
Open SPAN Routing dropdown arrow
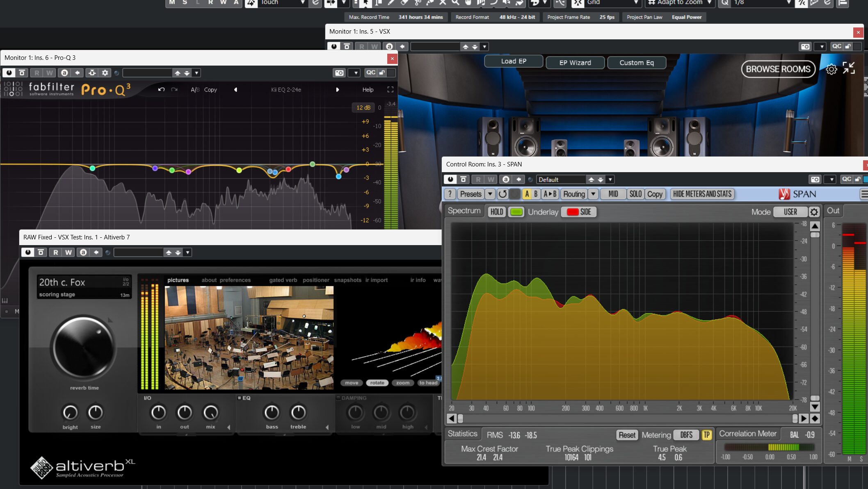pyautogui.click(x=593, y=194)
